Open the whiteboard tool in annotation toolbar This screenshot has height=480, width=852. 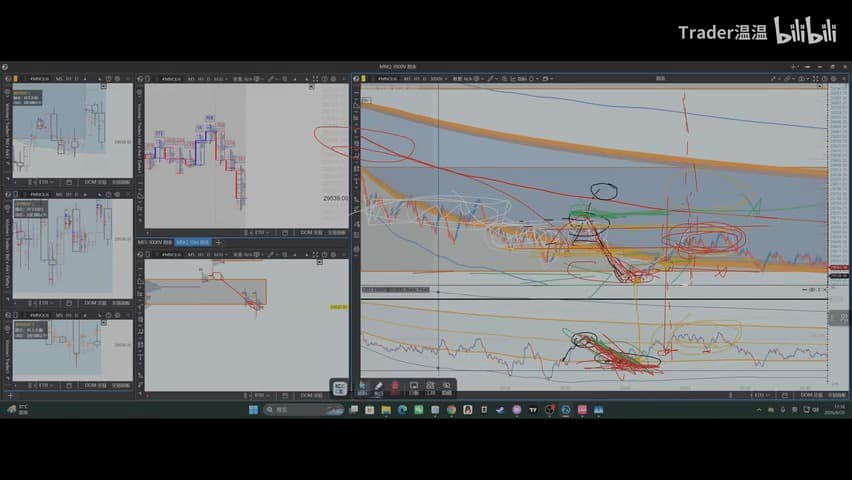[x=414, y=388]
